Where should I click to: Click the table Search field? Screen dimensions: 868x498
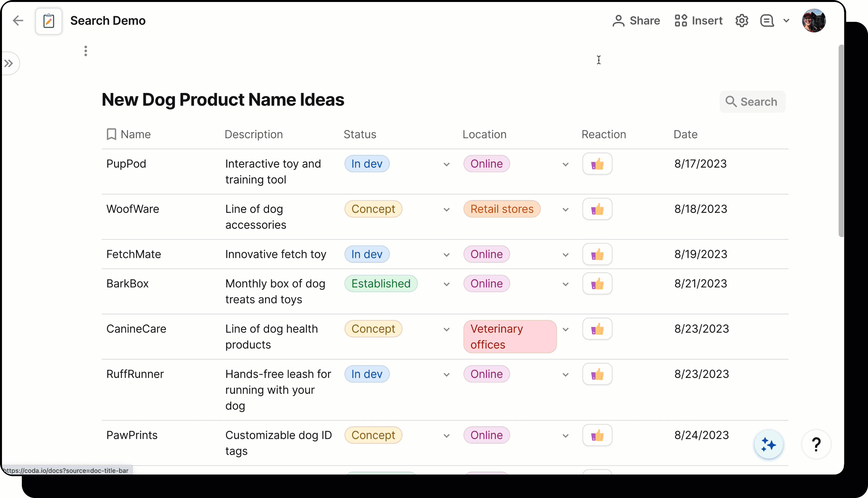(752, 102)
